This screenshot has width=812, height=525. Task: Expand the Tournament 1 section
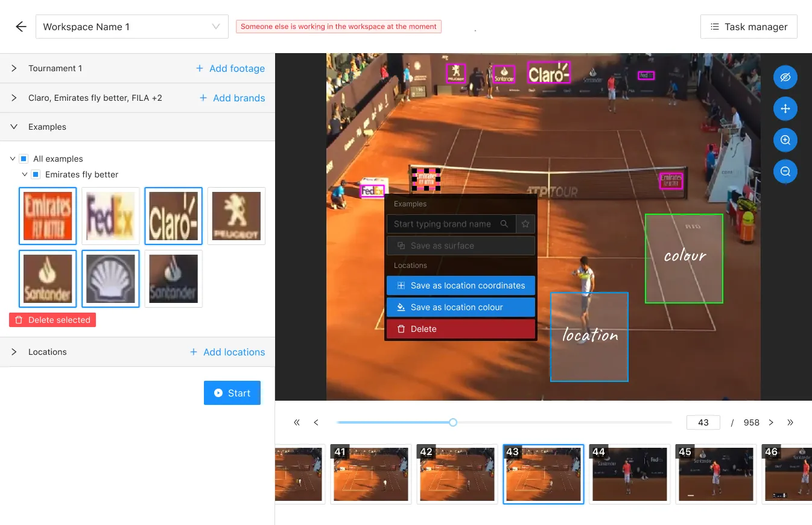pos(14,68)
